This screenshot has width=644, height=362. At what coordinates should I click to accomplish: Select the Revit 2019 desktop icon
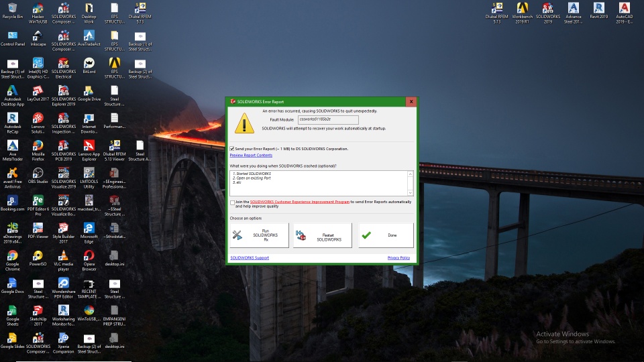click(598, 11)
